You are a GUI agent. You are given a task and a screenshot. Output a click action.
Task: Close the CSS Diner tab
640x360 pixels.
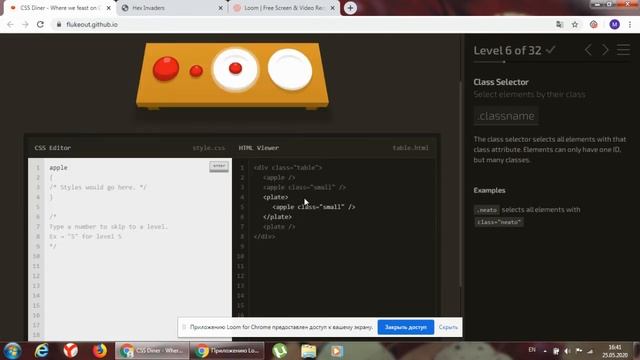tap(109, 8)
